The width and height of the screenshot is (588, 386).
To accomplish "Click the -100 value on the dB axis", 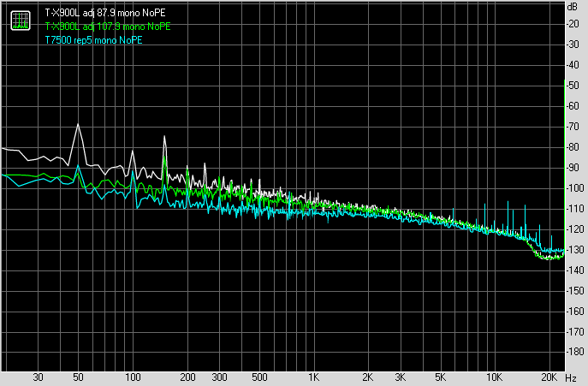I will click(x=575, y=188).
